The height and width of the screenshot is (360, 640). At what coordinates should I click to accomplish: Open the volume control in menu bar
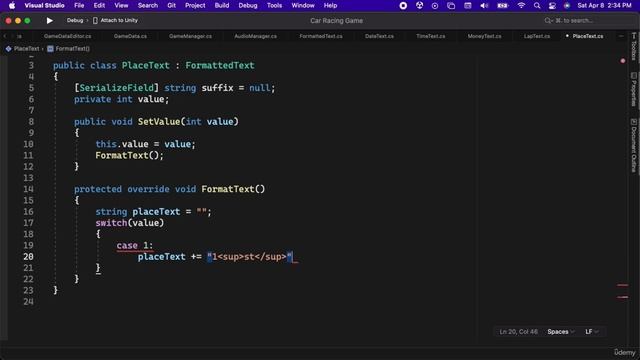484,6
